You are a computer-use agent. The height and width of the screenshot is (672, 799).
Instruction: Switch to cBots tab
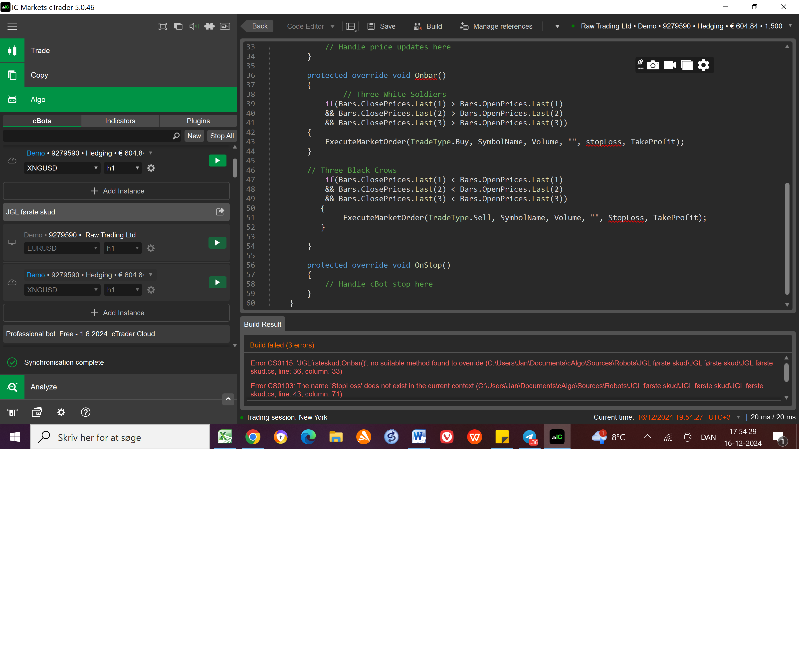(x=42, y=121)
